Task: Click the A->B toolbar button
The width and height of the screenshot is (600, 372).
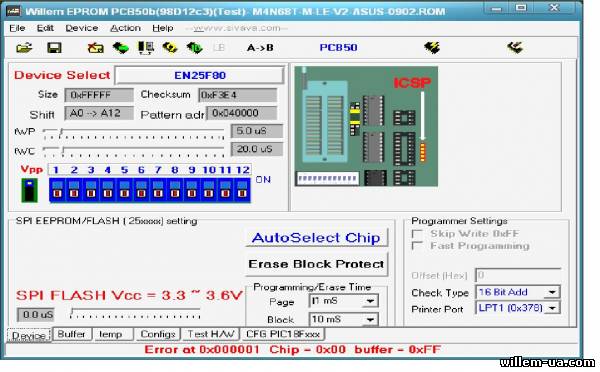Action: pyautogui.click(x=260, y=48)
